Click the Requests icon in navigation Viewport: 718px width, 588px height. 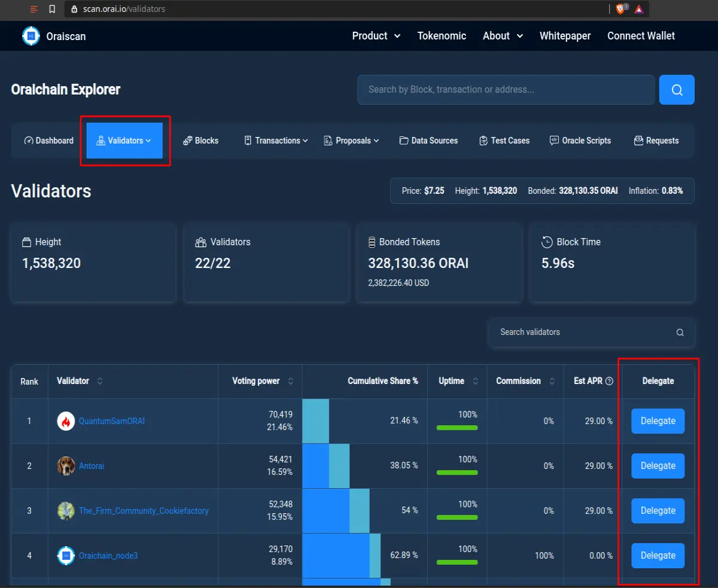[638, 141]
